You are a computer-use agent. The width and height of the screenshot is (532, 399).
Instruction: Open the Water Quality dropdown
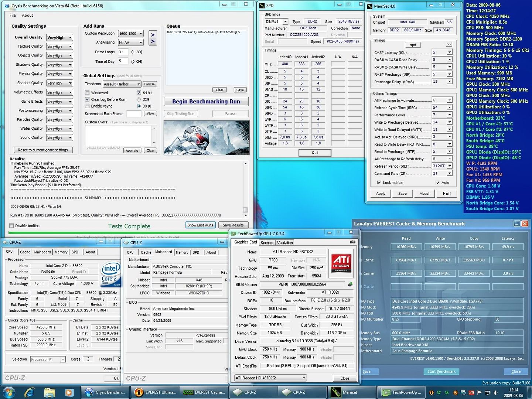point(59,129)
